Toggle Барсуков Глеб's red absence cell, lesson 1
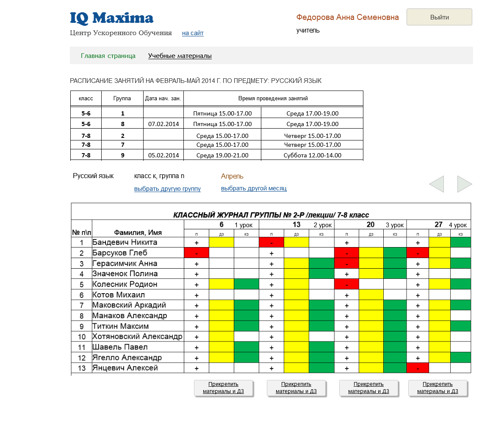The width and height of the screenshot is (504, 440). (x=197, y=253)
